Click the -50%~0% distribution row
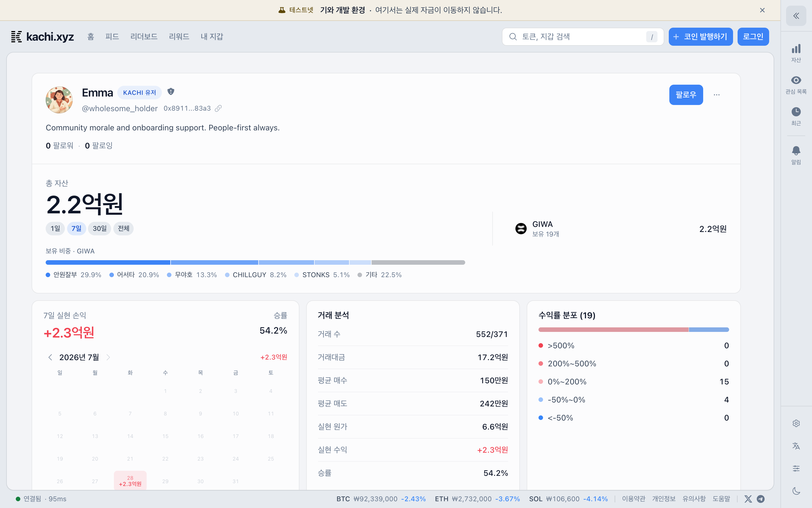This screenshot has height=508, width=812. 634,400
